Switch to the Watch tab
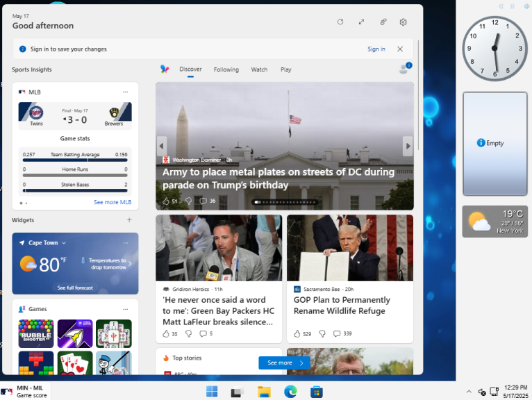The width and height of the screenshot is (532, 400). [259, 69]
